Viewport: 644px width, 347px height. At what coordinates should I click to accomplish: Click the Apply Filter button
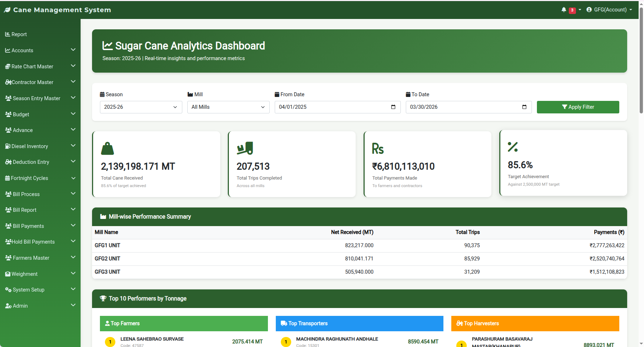578,107
